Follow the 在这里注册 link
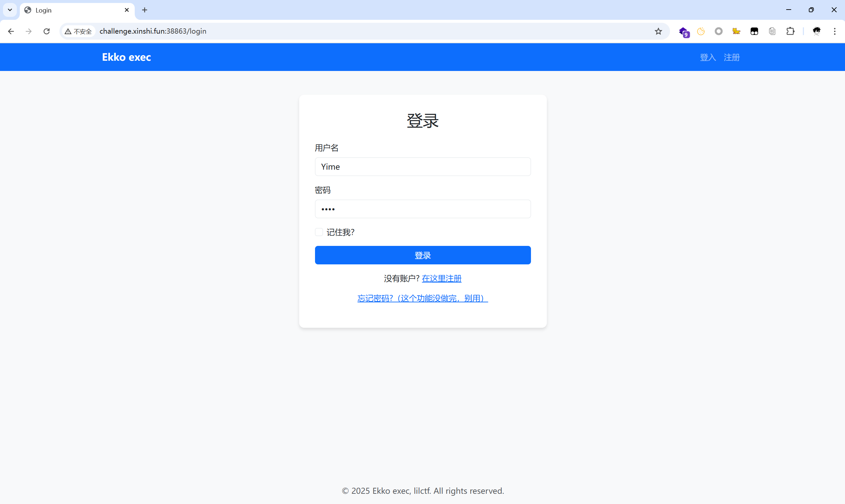Viewport: 845px width, 504px height. pos(441,279)
